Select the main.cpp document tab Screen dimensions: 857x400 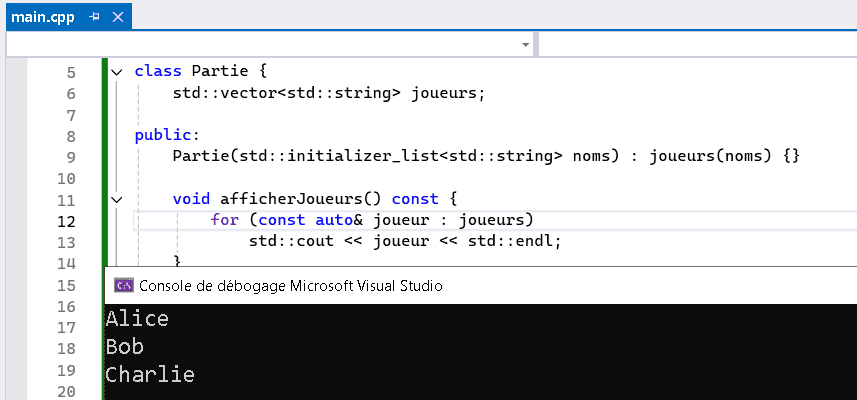[x=43, y=17]
